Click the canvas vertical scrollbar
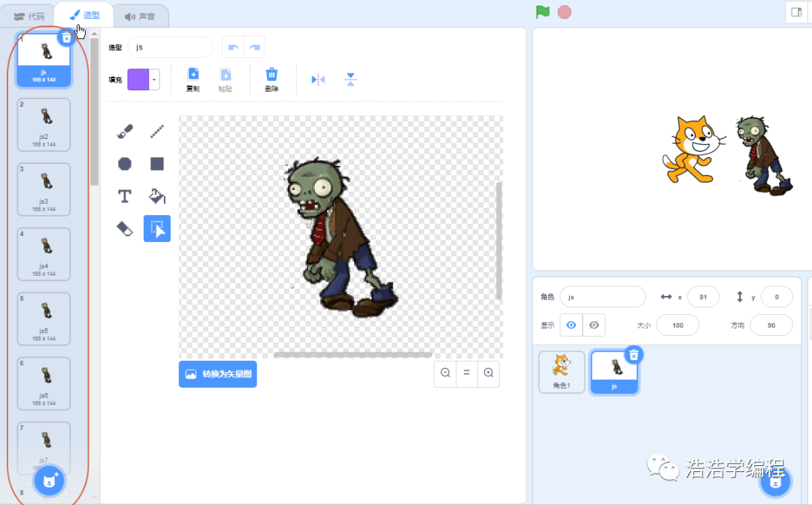This screenshot has width=812, height=505. pos(498,240)
